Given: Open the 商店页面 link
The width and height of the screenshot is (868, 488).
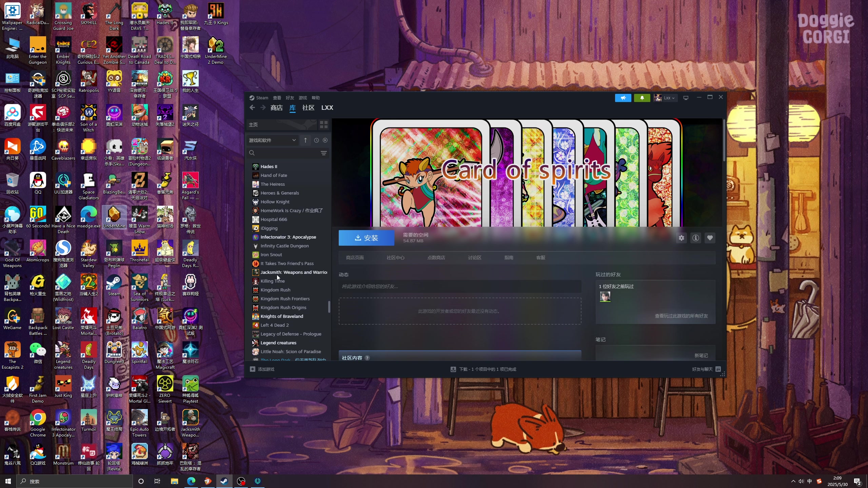Looking at the screenshot, I should click(355, 258).
